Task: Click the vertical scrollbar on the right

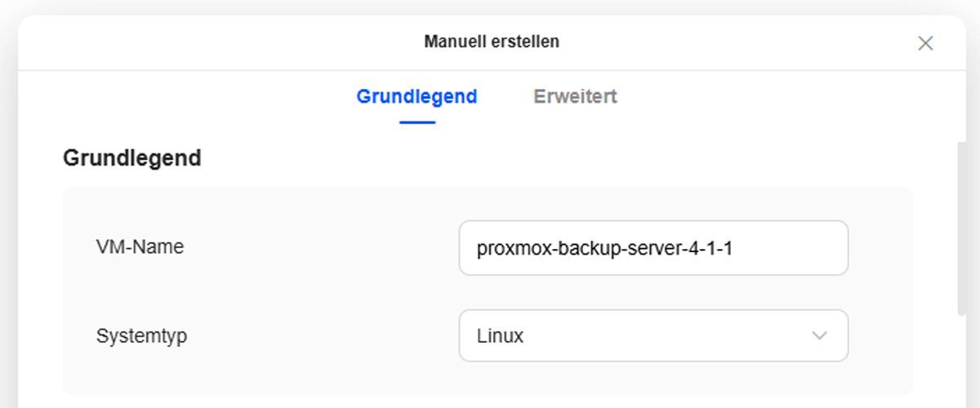Action: 961,228
